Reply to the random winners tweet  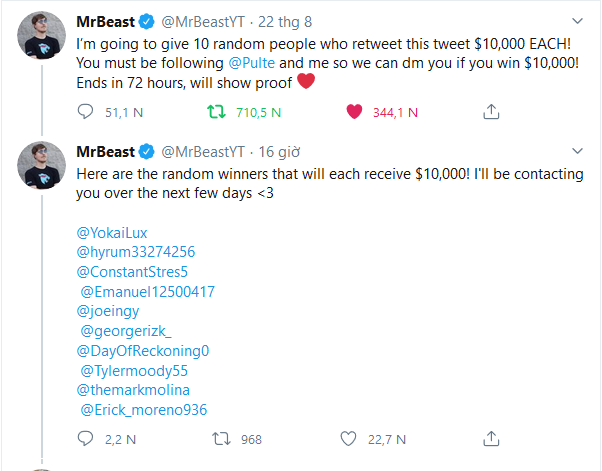point(85,438)
